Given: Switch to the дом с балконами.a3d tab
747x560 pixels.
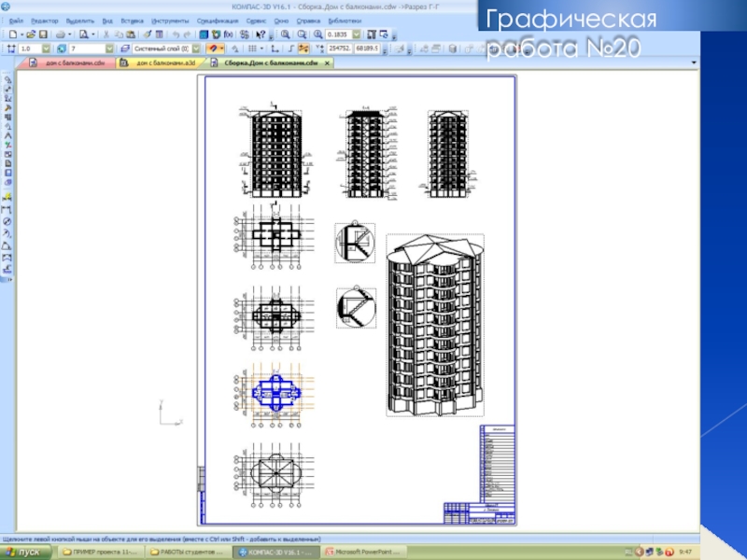Looking at the screenshot, I should tap(160, 63).
